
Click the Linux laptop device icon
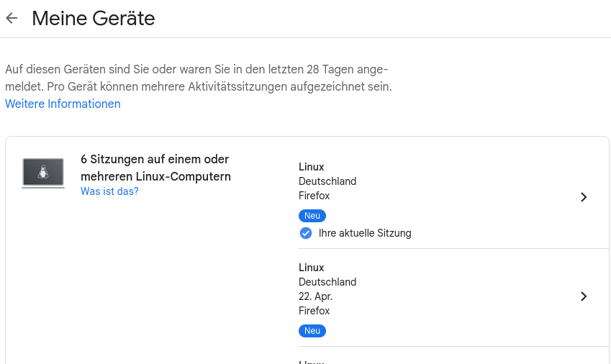(43, 173)
